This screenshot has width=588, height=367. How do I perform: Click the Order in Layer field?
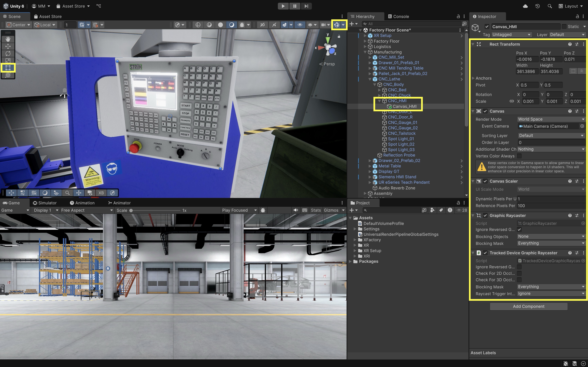pyautogui.click(x=551, y=143)
